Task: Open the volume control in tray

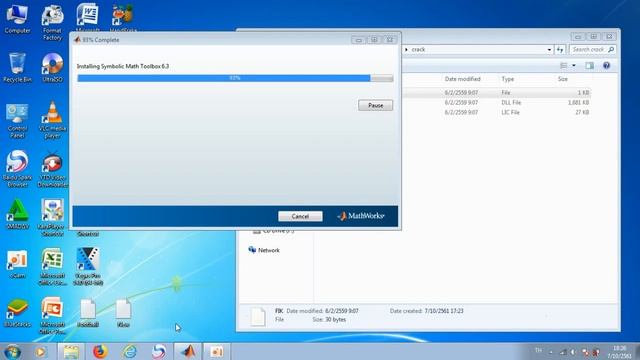Action: [x=573, y=352]
